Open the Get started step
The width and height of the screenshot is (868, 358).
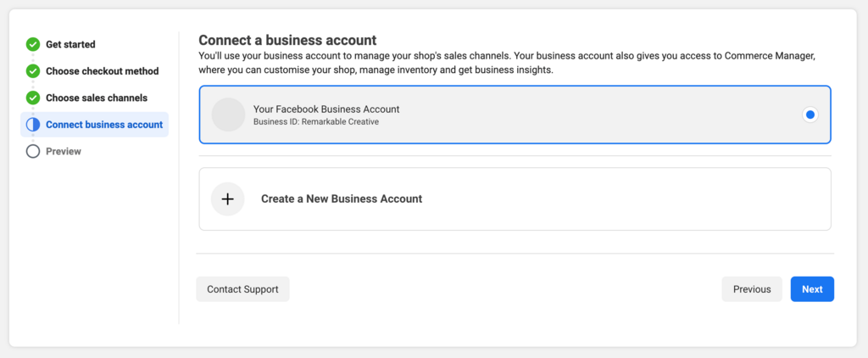(x=70, y=44)
